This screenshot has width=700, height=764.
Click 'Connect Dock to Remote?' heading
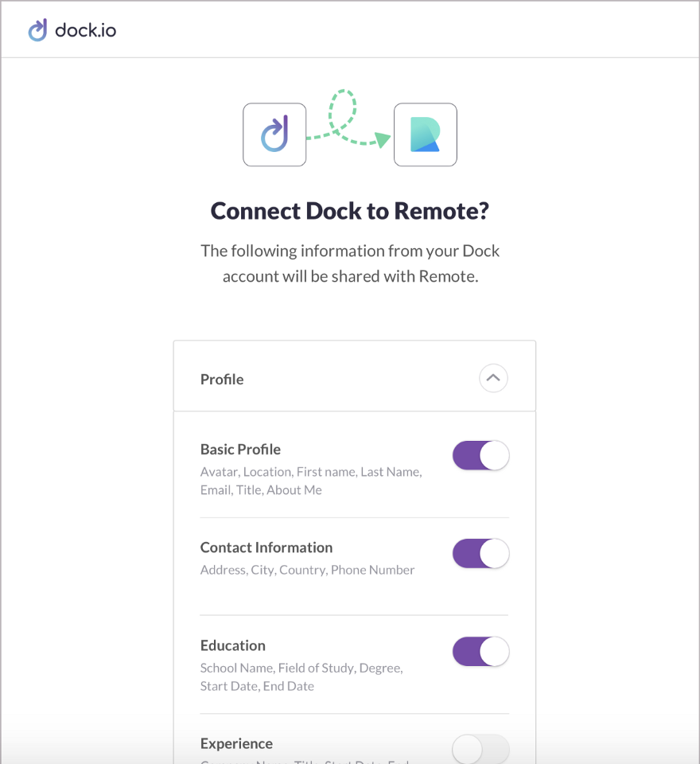(350, 211)
